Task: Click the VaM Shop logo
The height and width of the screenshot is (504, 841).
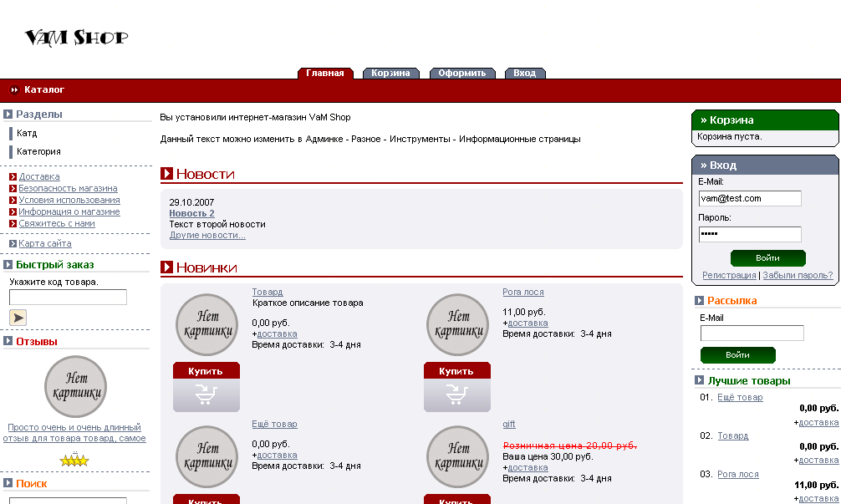Action: [x=77, y=38]
